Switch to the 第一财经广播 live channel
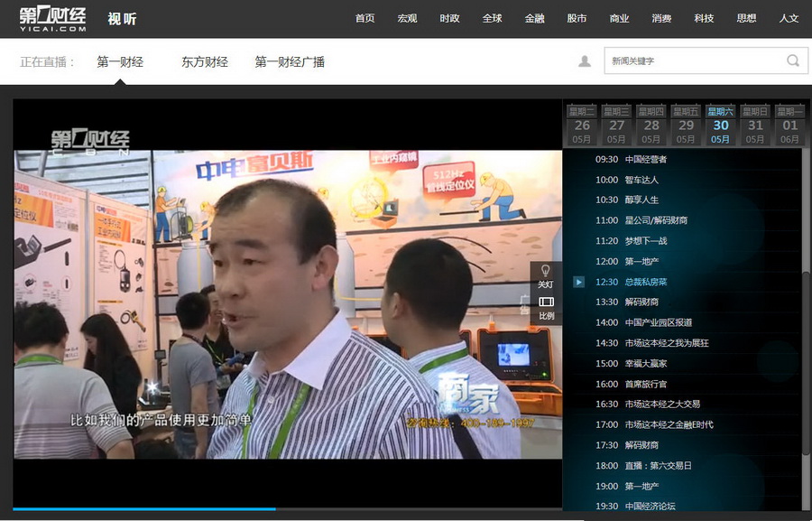Viewport: 812px width, 521px height. (x=290, y=62)
